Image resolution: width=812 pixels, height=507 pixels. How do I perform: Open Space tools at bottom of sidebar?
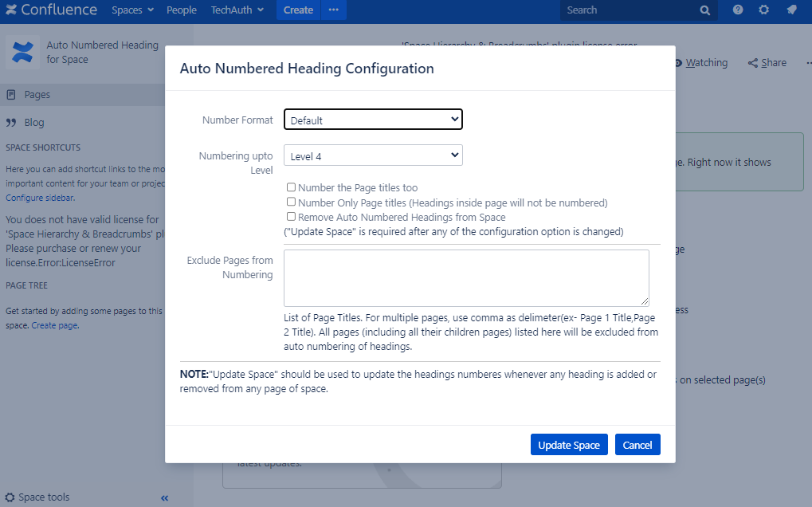pos(44,497)
